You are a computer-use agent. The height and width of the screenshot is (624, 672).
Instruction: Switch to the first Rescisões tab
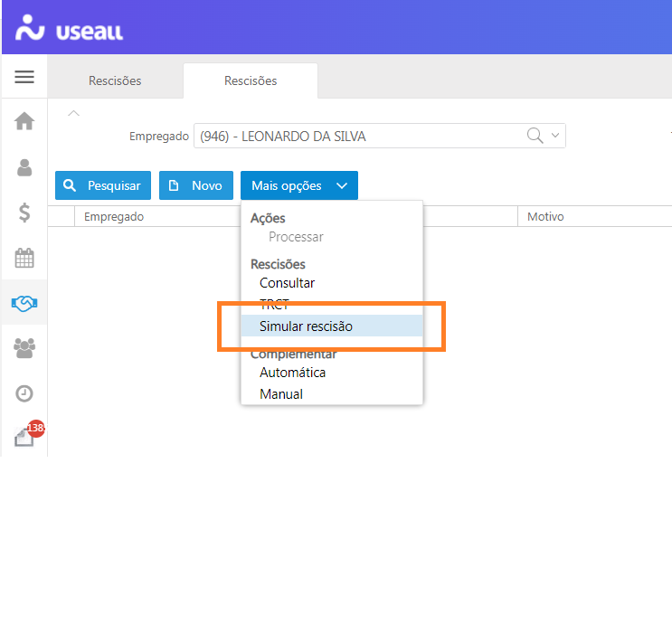115,80
